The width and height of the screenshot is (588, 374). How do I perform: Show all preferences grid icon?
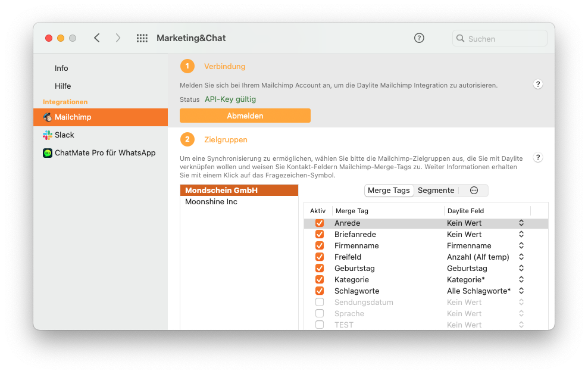[142, 38]
